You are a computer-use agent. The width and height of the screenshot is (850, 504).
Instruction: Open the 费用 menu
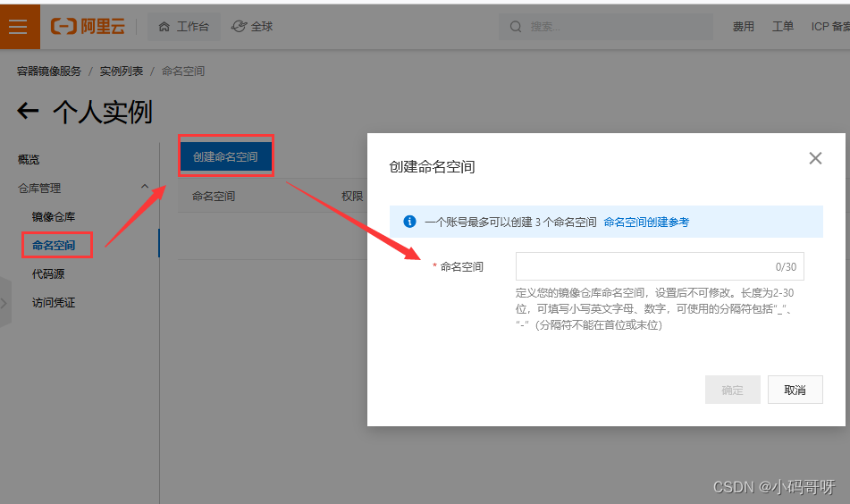744,27
